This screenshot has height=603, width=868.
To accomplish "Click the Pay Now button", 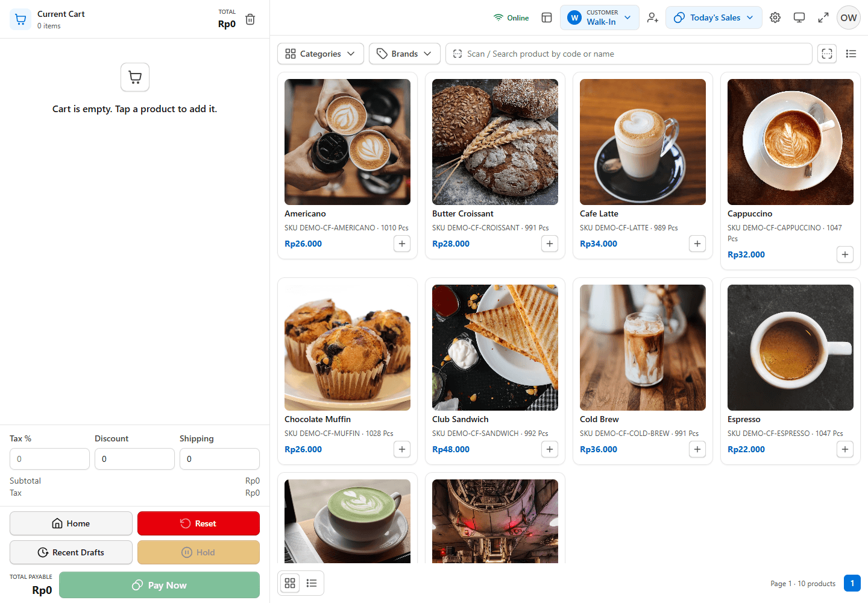I will (159, 585).
